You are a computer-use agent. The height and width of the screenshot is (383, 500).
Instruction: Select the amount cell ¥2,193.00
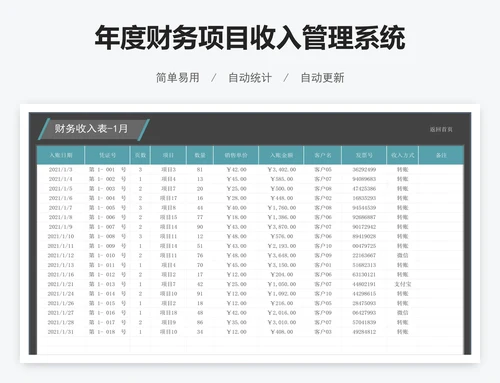click(x=282, y=246)
